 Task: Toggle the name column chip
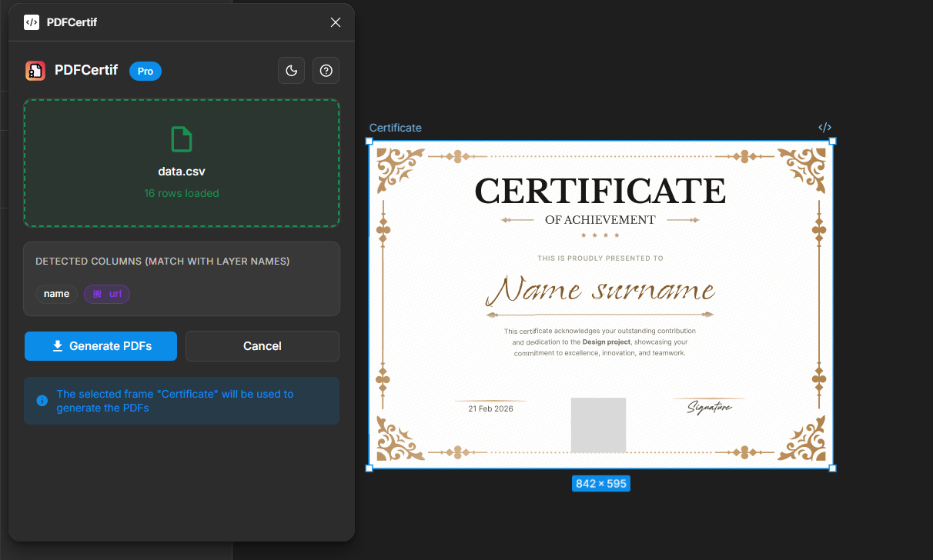(56, 293)
